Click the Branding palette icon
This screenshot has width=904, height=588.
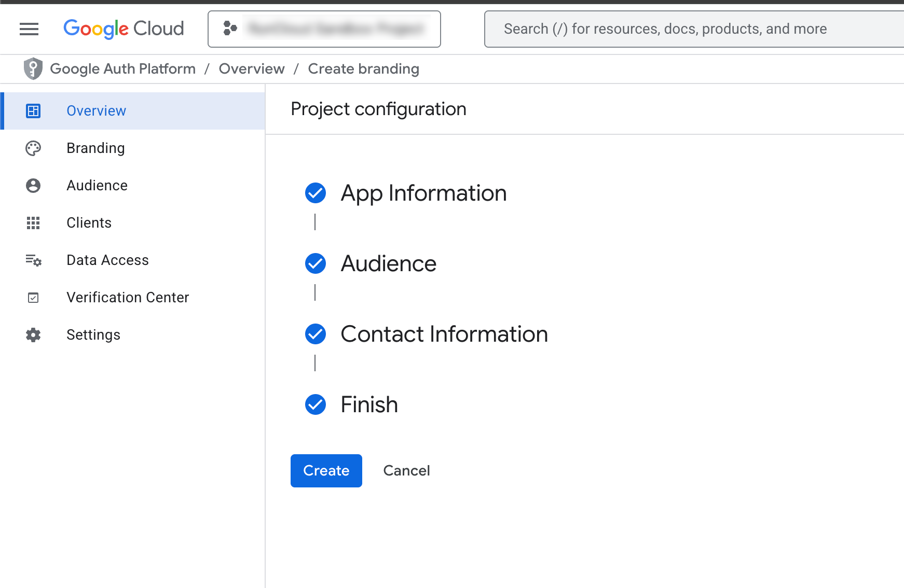coord(33,148)
